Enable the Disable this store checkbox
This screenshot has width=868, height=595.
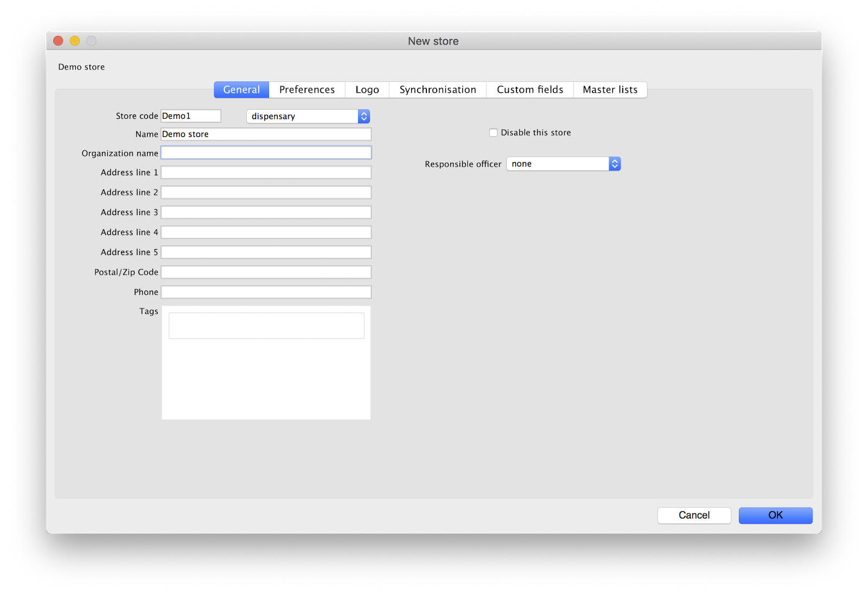click(493, 132)
